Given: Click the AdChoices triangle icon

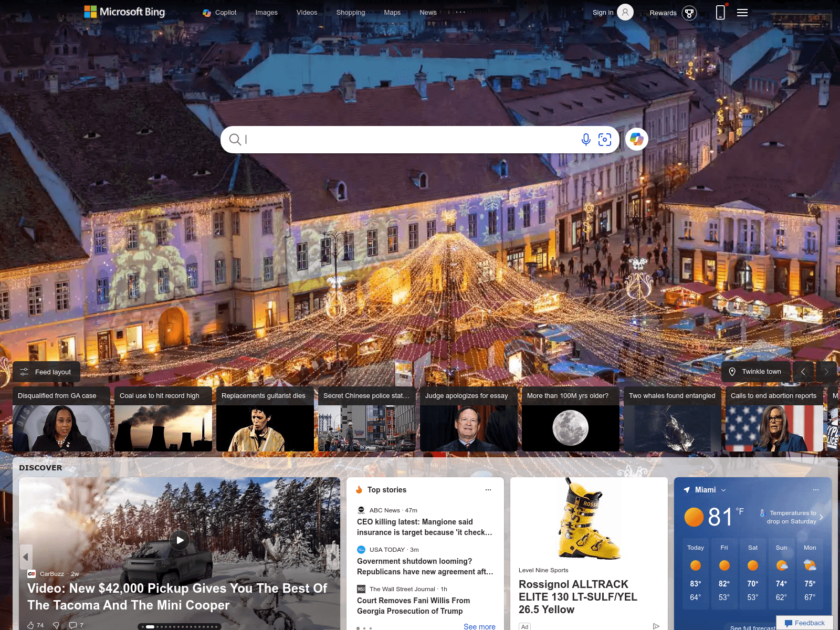Looking at the screenshot, I should 656,626.
